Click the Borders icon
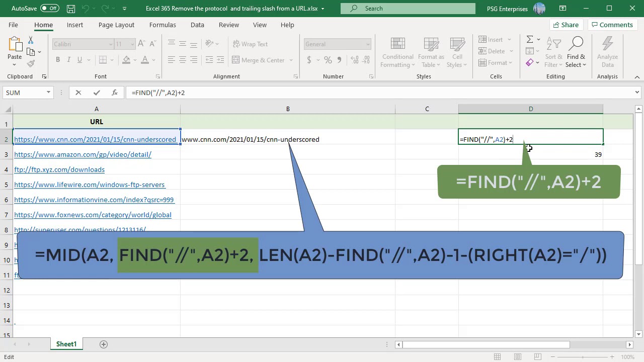 pos(103,60)
